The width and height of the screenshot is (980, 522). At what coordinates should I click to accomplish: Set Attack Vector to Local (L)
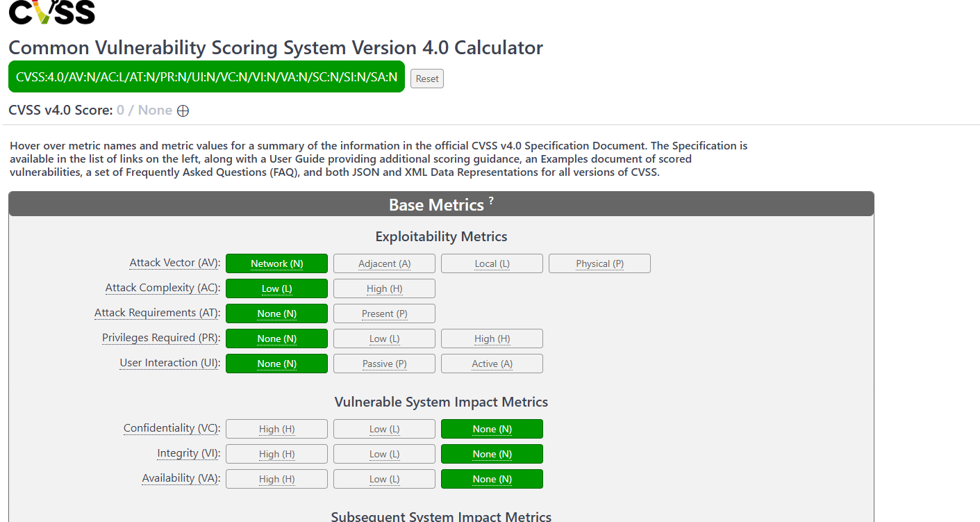(x=492, y=263)
